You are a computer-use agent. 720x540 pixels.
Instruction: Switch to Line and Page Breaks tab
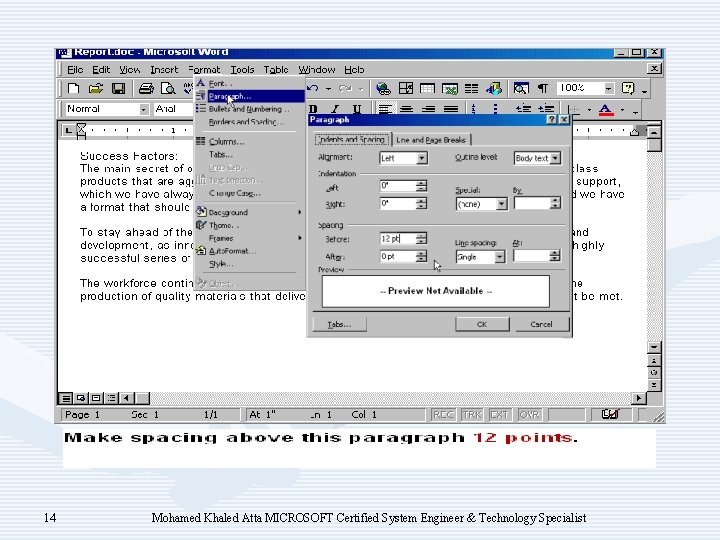tap(431, 140)
